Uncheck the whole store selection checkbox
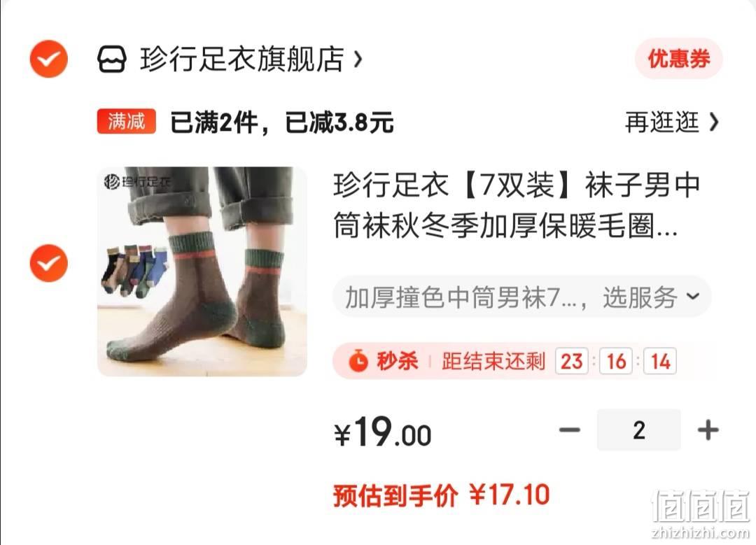Screen dimensions: 756x545 [x=49, y=59]
